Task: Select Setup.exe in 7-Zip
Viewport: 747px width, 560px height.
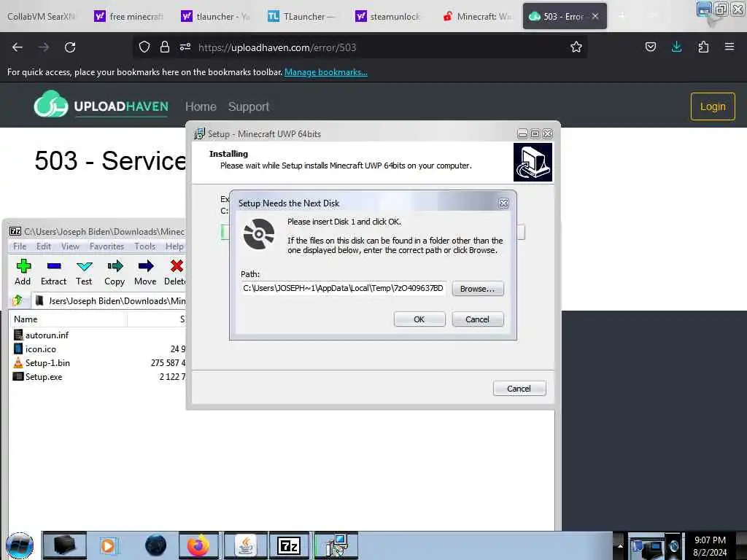Action: (43, 377)
